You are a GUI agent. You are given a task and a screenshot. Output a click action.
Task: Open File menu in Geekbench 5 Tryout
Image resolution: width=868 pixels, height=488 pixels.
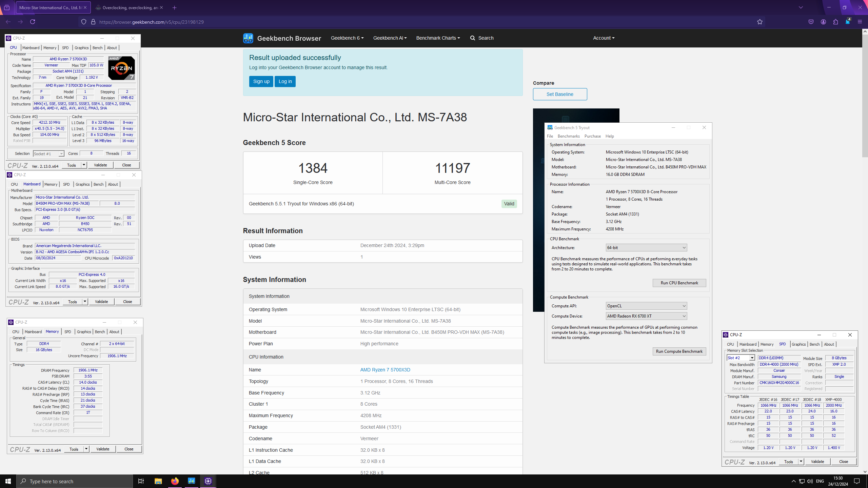point(550,136)
